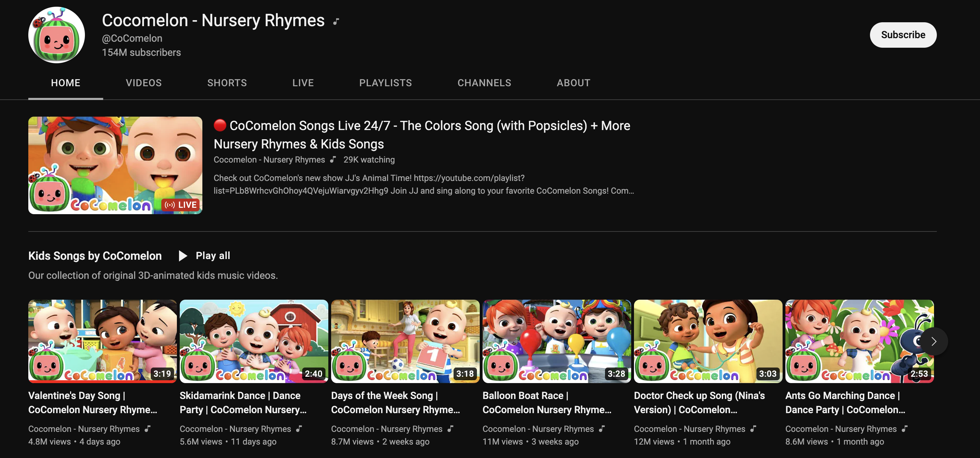This screenshot has width=980, height=458.
Task: Click the music note badge beside channel title
Action: point(335,22)
